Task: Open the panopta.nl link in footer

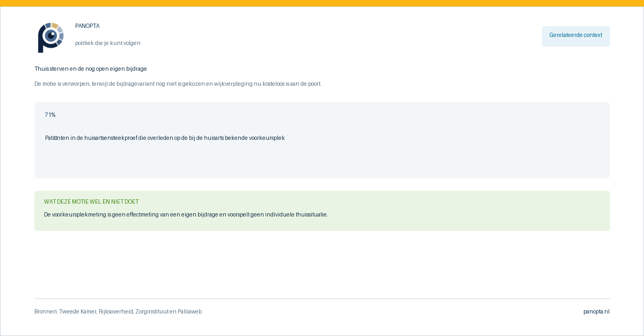Action: click(597, 311)
